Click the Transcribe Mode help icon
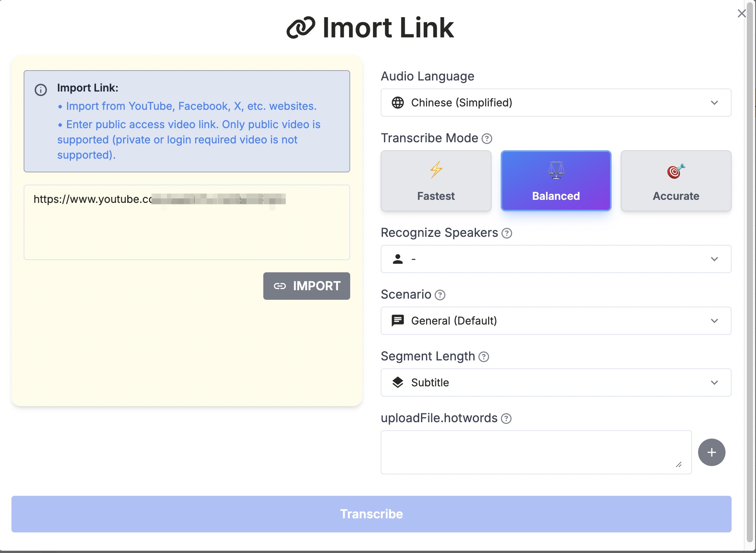The height and width of the screenshot is (553, 756). (487, 138)
